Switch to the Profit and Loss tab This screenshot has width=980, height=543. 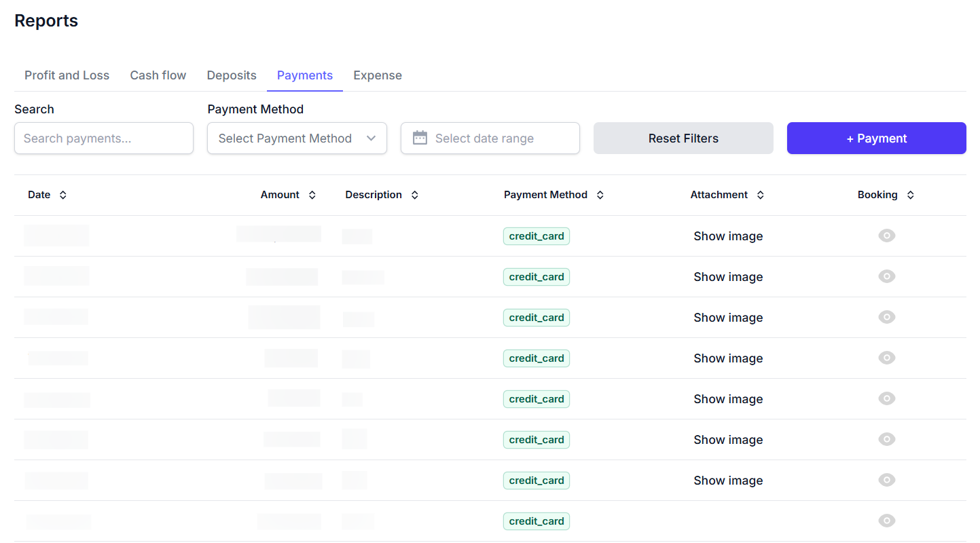click(67, 75)
